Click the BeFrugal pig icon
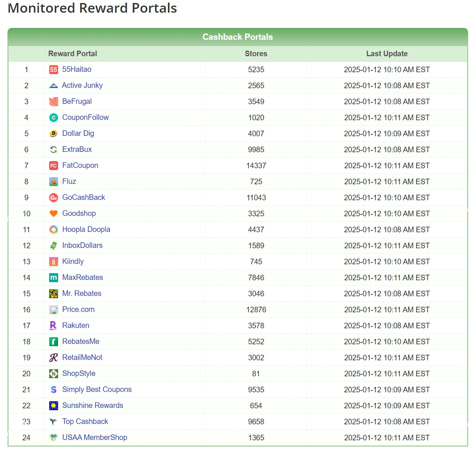This screenshot has width=476, height=450. [x=54, y=102]
